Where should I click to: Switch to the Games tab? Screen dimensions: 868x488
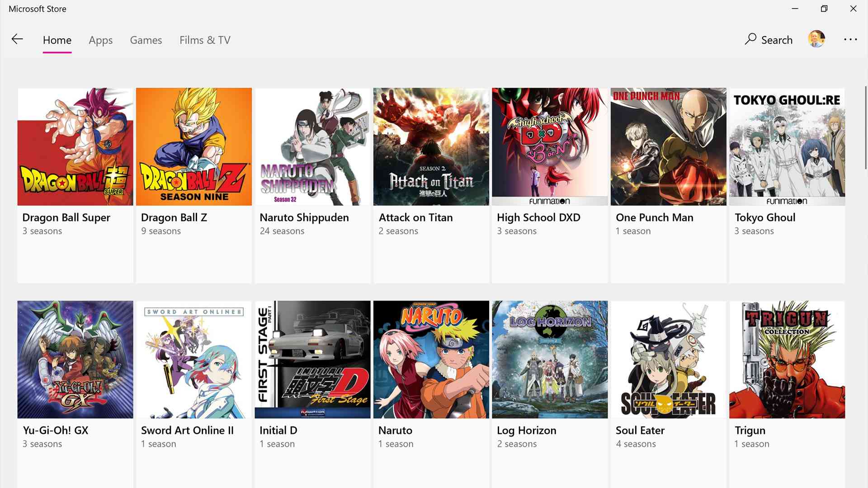click(146, 40)
